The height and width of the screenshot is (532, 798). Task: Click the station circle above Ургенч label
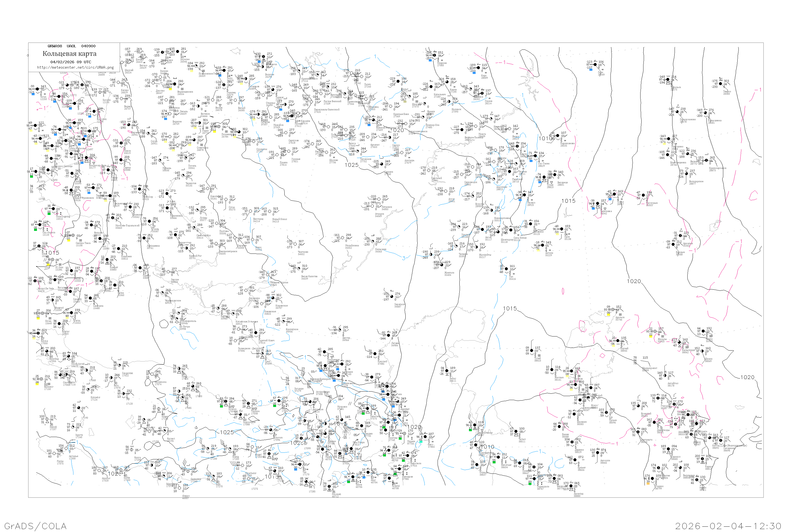pyautogui.click(x=607, y=413)
